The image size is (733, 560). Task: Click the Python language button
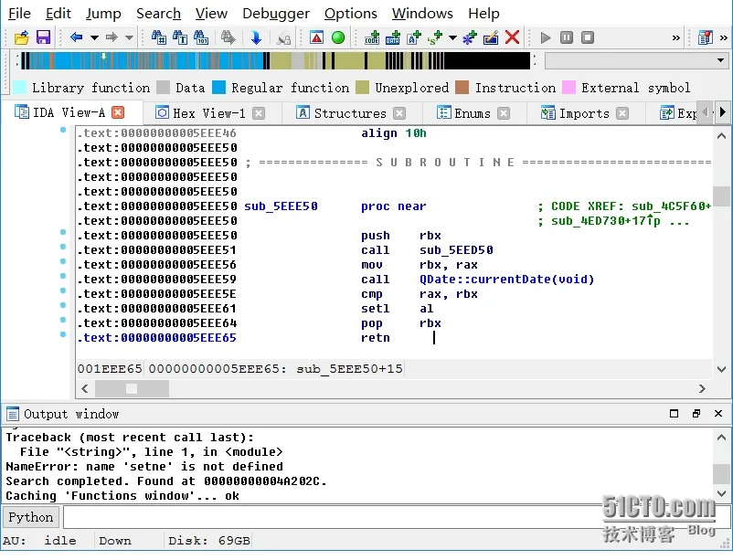(x=31, y=517)
